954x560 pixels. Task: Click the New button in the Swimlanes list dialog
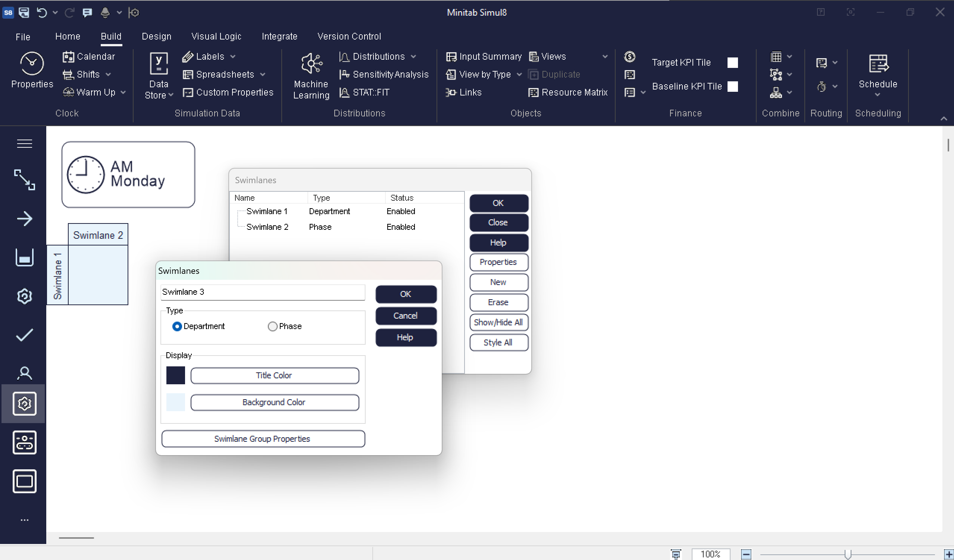click(498, 282)
